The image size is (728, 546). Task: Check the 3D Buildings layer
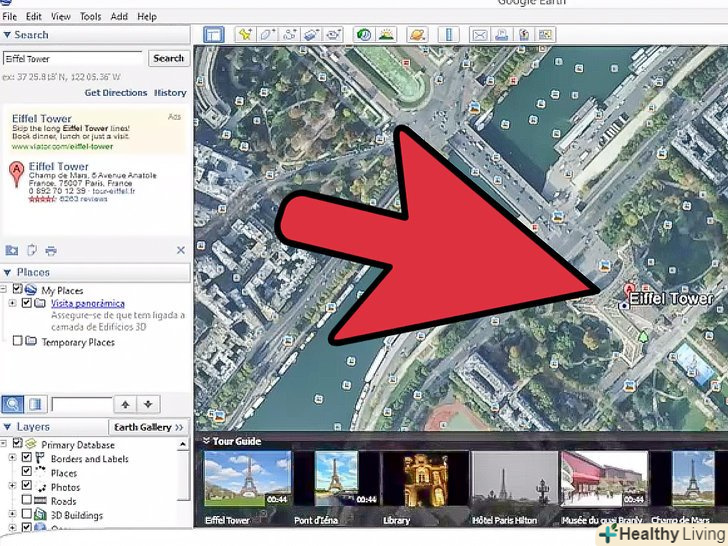click(27, 515)
